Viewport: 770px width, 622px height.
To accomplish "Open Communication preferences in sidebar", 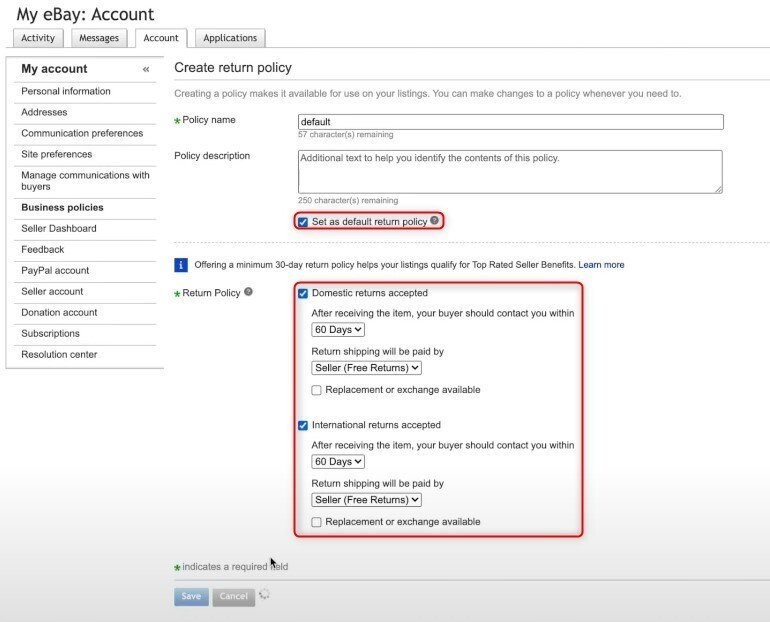I will pos(82,134).
